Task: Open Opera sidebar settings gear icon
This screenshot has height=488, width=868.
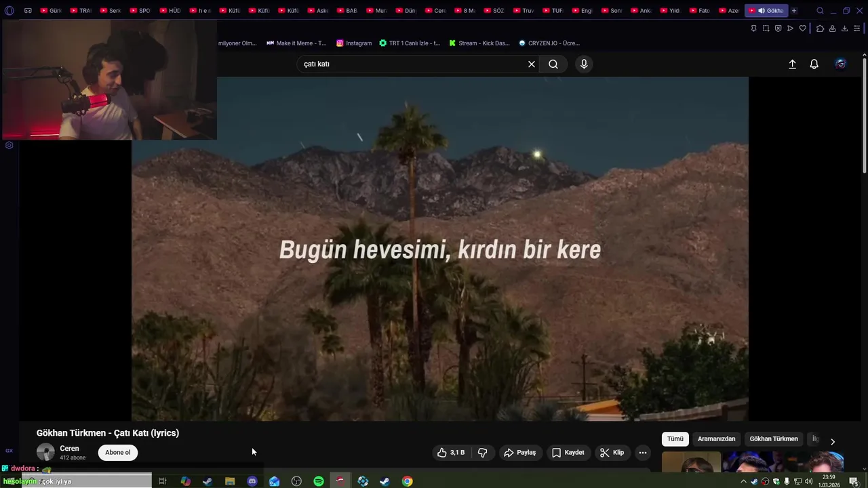Action: 9,145
